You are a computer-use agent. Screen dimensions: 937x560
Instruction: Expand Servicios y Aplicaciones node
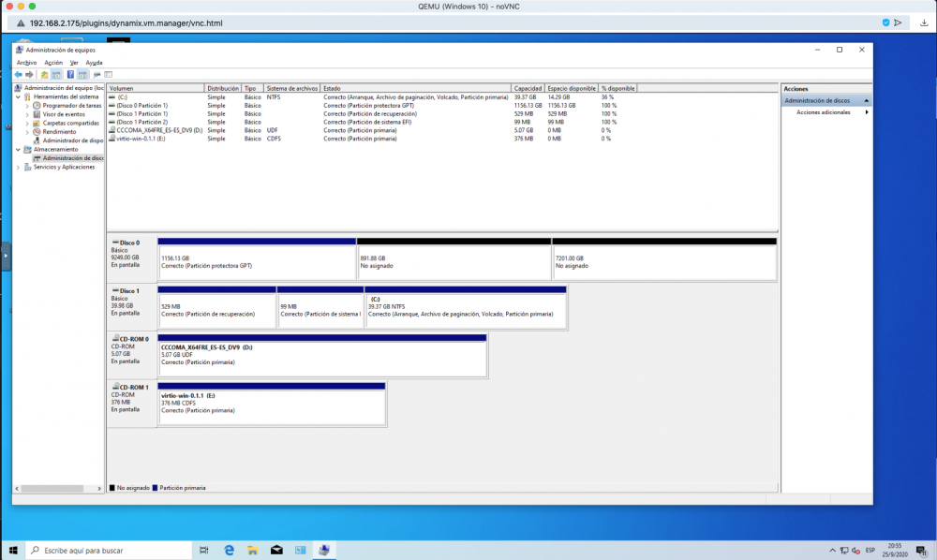18,168
